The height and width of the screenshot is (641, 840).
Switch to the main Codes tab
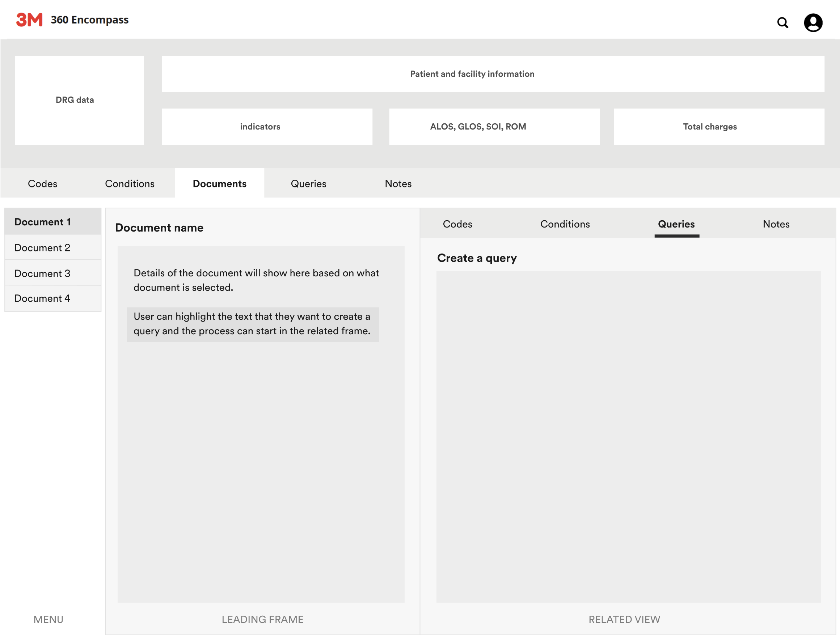point(42,183)
